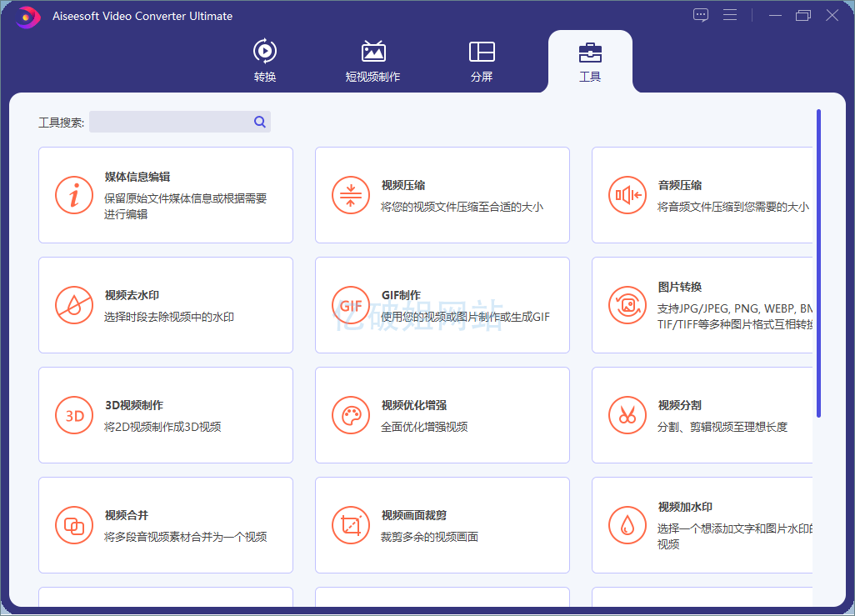Click inside the 工具搜索 search field
This screenshot has width=855, height=616.
pos(175,122)
